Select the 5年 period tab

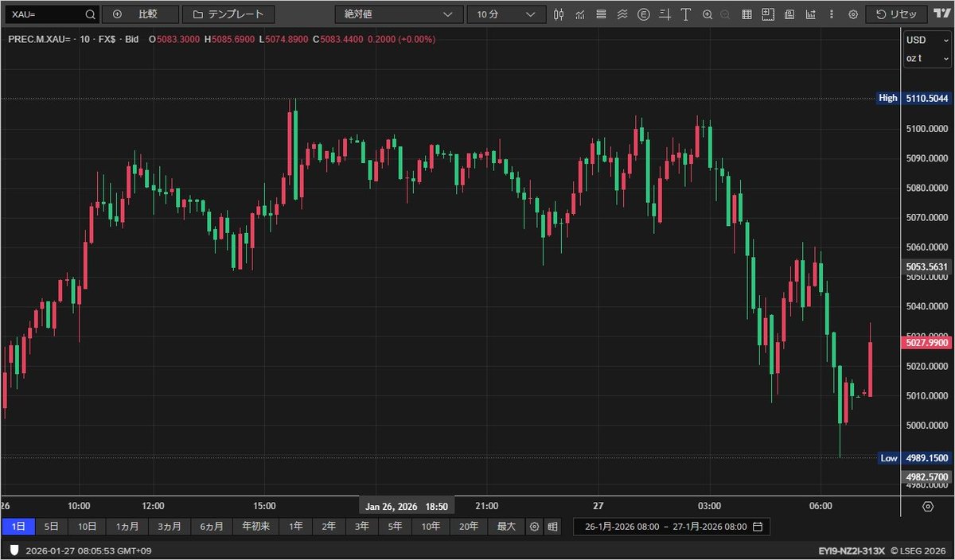click(396, 527)
